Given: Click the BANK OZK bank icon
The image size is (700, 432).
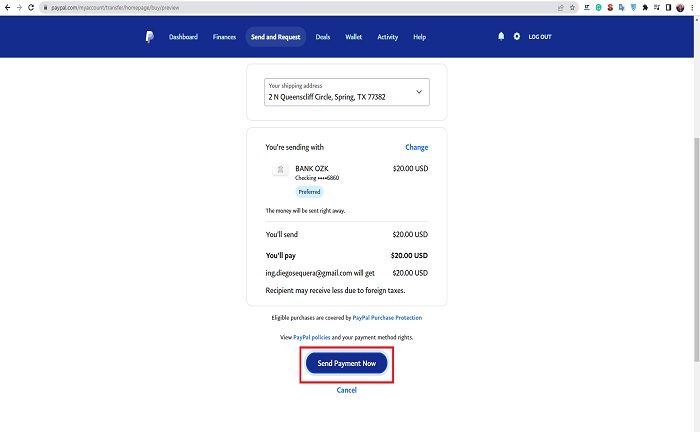Looking at the screenshot, I should click(280, 169).
